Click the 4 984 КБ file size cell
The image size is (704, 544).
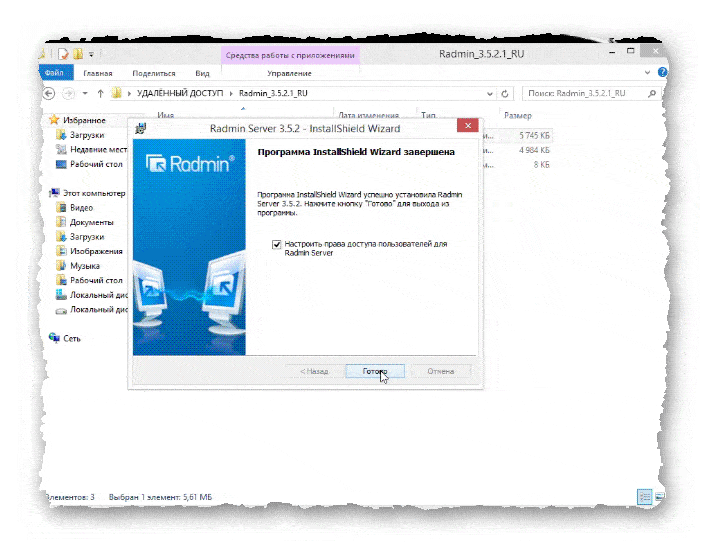[534, 150]
